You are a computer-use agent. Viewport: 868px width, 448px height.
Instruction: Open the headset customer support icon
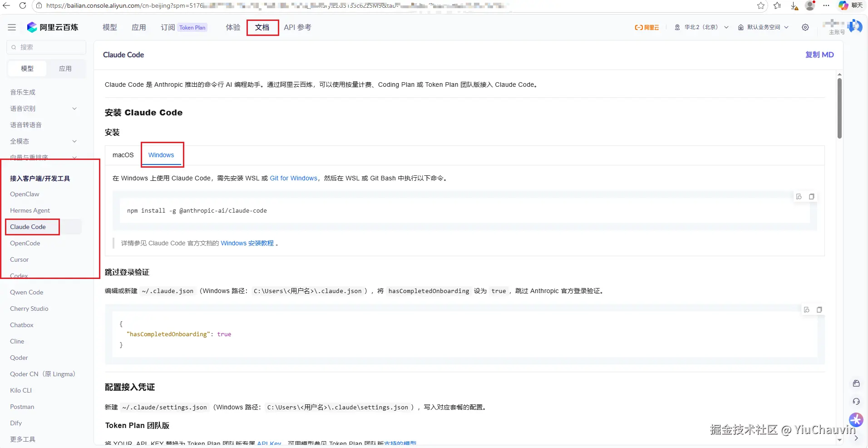pyautogui.click(x=856, y=402)
